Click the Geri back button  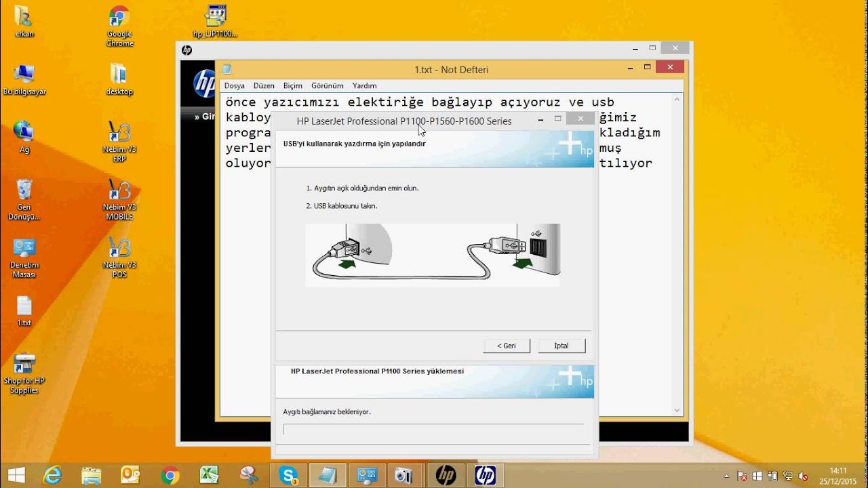(507, 346)
